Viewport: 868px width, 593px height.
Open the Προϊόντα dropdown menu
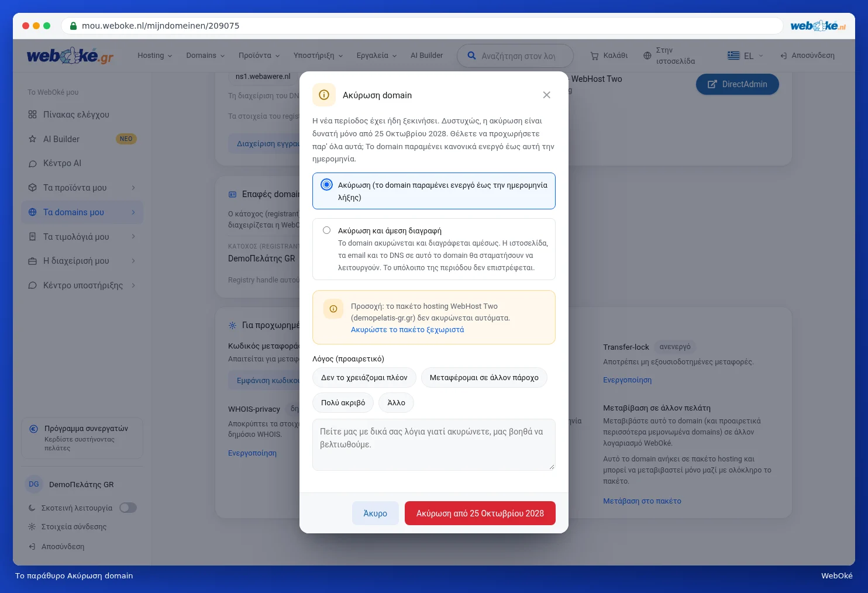[x=259, y=56]
